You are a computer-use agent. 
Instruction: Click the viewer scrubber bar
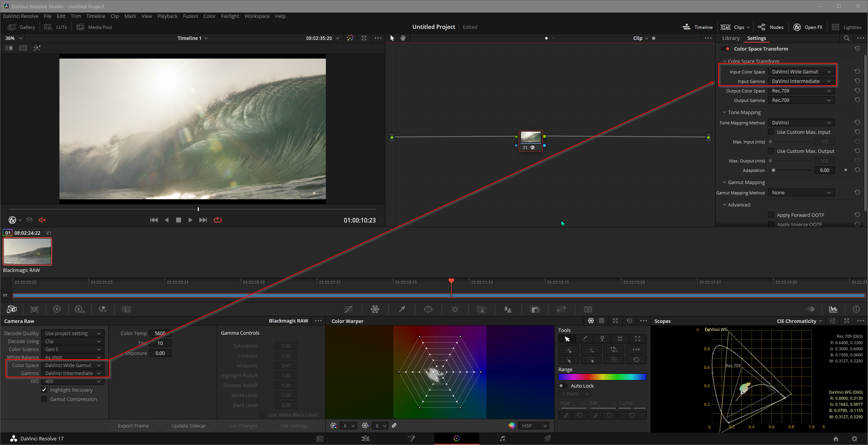click(192, 209)
